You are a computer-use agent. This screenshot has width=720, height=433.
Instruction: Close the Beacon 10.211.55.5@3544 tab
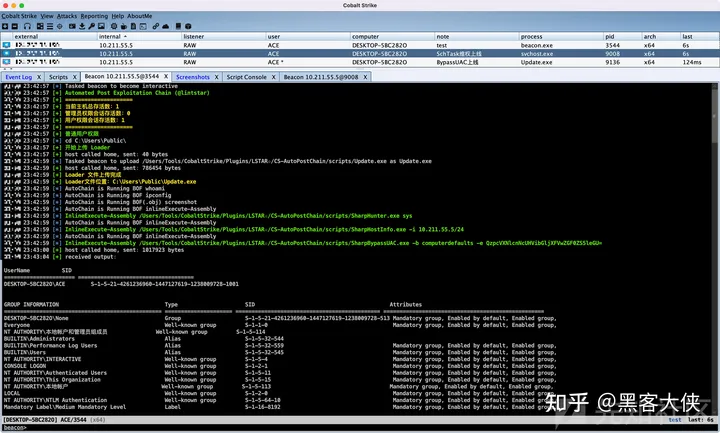[166, 77]
